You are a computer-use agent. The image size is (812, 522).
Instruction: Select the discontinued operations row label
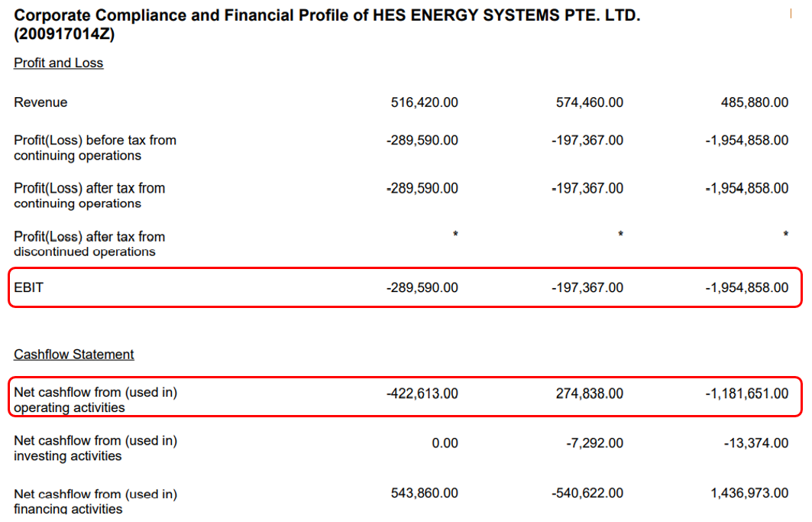pos(89,244)
